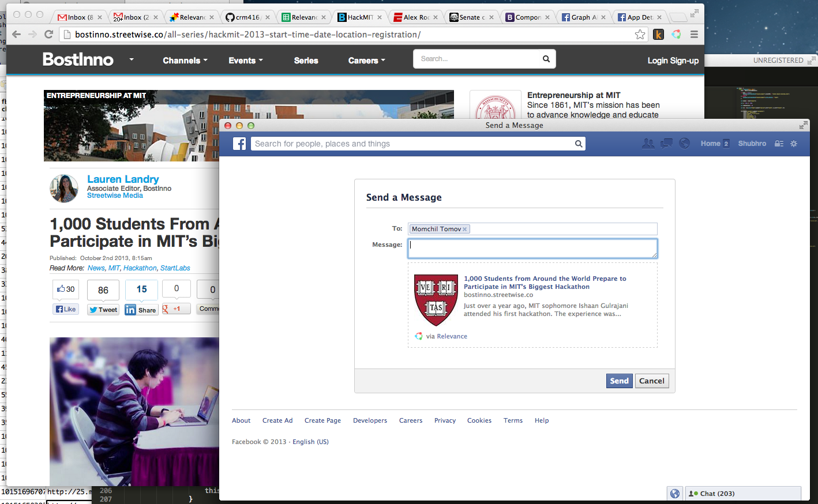Focus the Message text area
Viewport: 818px width, 504px height.
tap(532, 249)
